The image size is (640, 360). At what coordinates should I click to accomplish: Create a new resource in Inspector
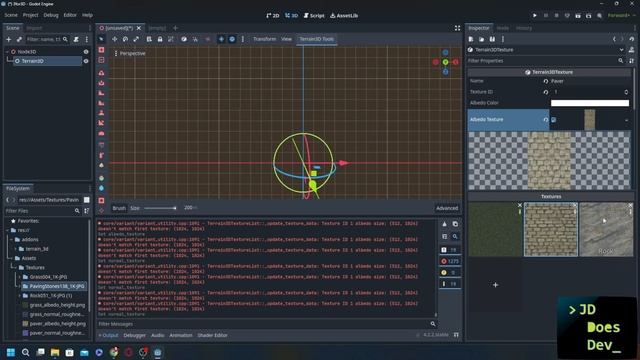(x=471, y=39)
